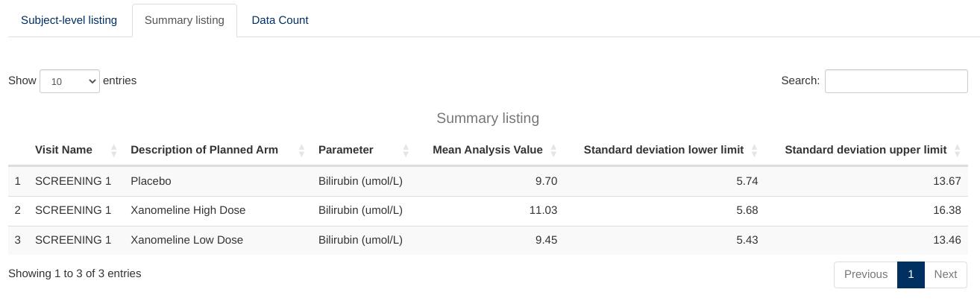Click the Parameter column header label
This screenshot has height=301, width=980.
coord(345,150)
